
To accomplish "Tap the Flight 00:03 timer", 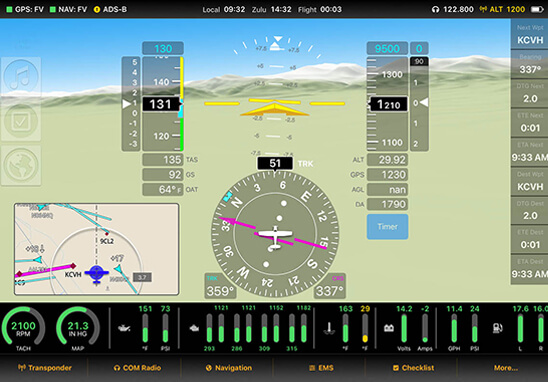I will [x=320, y=9].
